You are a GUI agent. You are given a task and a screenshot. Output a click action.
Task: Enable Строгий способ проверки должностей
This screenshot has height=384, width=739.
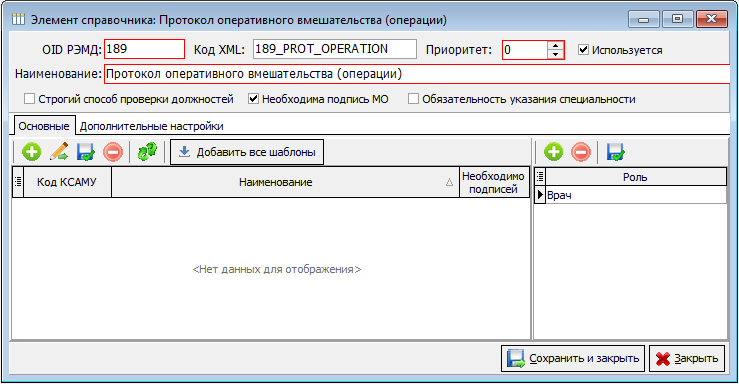pos(29,99)
